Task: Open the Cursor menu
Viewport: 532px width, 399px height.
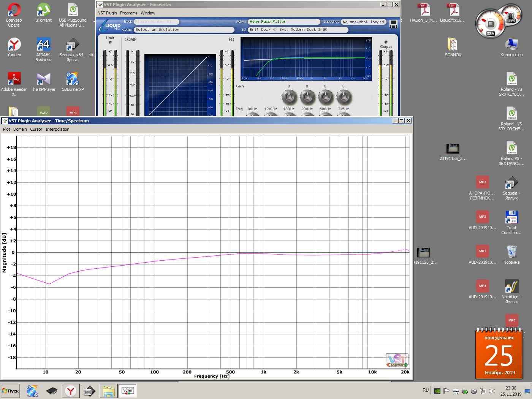Action: coord(36,129)
